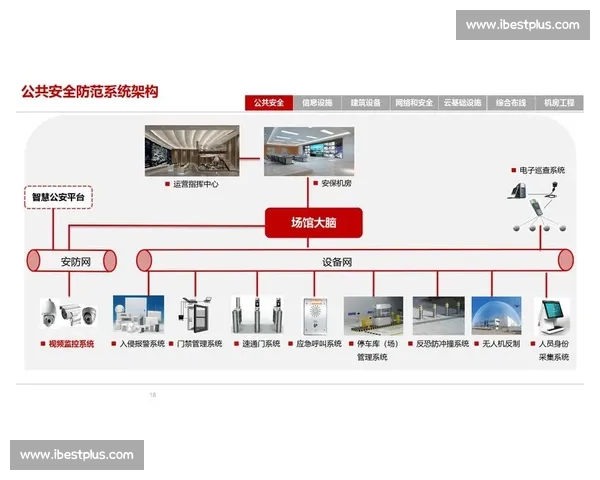The width and height of the screenshot is (600, 480).
Task: Click the anti-drone dome image
Action: [x=496, y=316]
